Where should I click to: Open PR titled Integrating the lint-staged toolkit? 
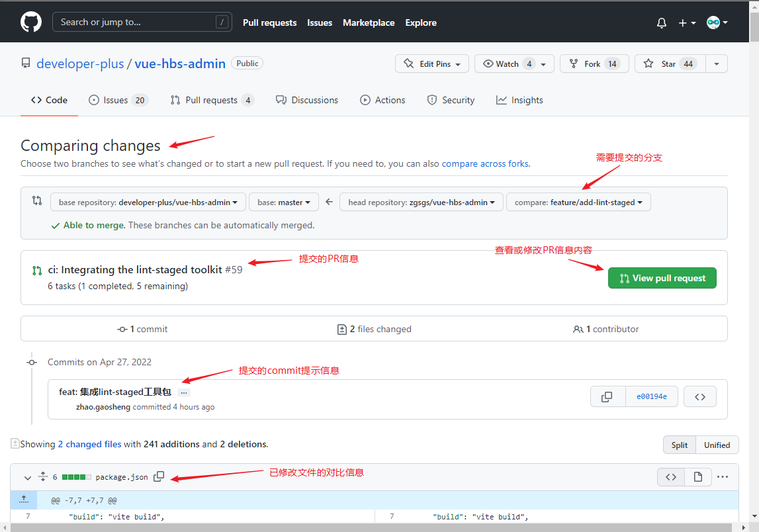(x=135, y=269)
